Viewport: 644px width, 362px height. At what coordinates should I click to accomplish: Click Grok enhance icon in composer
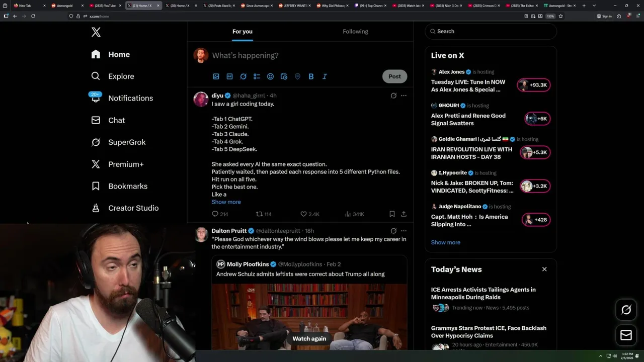coord(243,76)
